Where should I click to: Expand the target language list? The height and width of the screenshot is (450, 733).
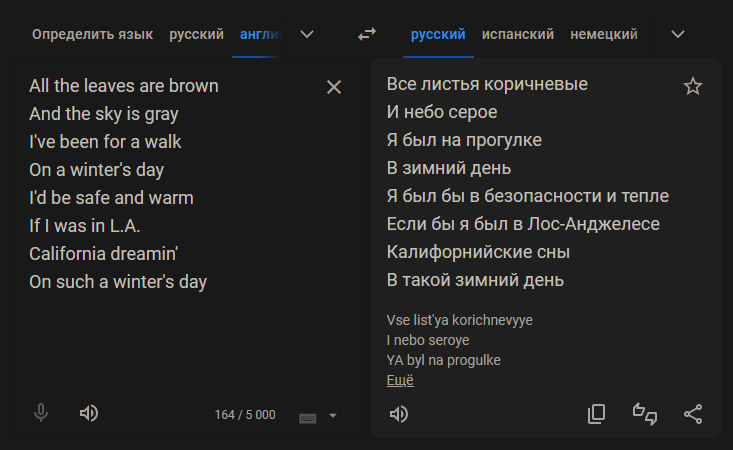(678, 34)
